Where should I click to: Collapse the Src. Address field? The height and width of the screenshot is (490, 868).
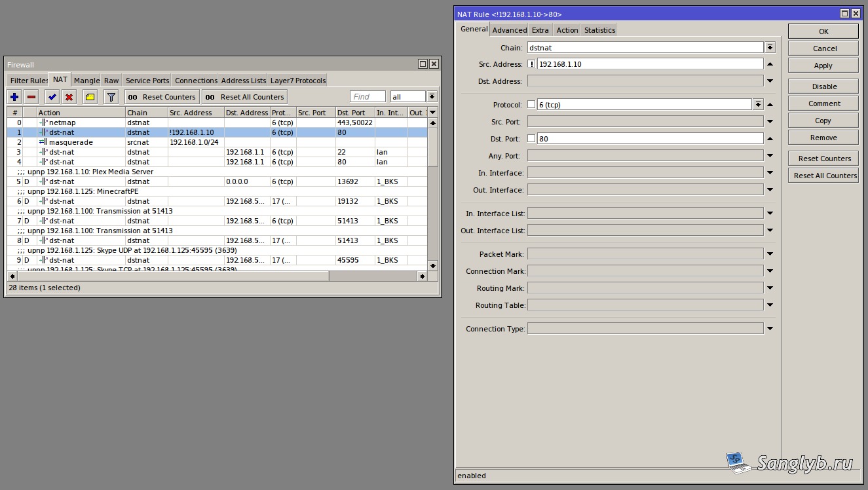click(x=770, y=64)
